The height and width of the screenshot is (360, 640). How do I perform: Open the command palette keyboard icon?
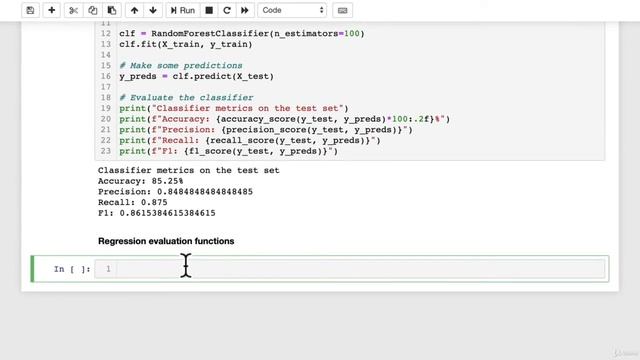(342, 10)
